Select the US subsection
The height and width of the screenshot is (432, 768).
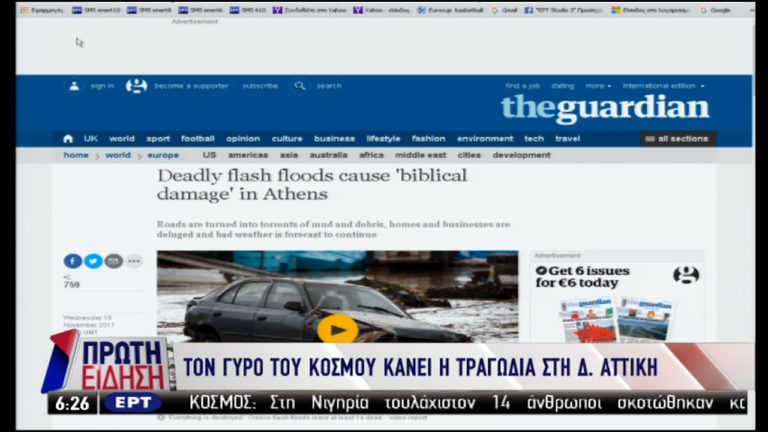tap(209, 155)
